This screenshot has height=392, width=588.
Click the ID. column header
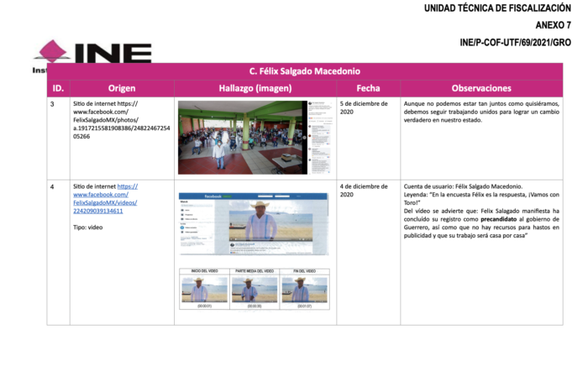tap(58, 87)
